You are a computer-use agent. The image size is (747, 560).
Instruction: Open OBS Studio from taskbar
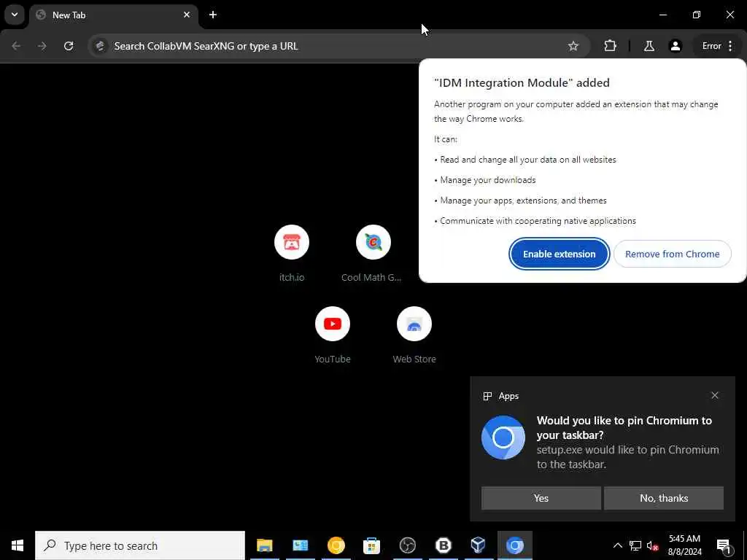[407, 545]
